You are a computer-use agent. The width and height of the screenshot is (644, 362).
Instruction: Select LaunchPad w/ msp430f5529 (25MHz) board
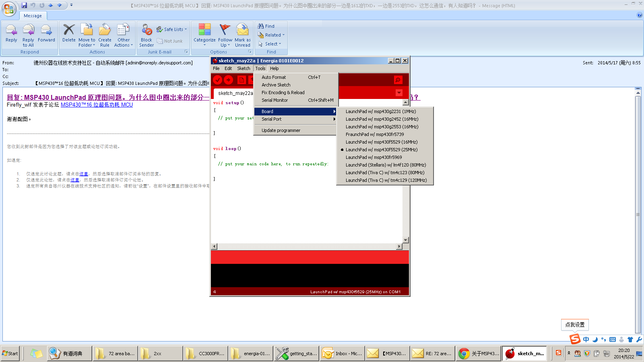pos(385,150)
